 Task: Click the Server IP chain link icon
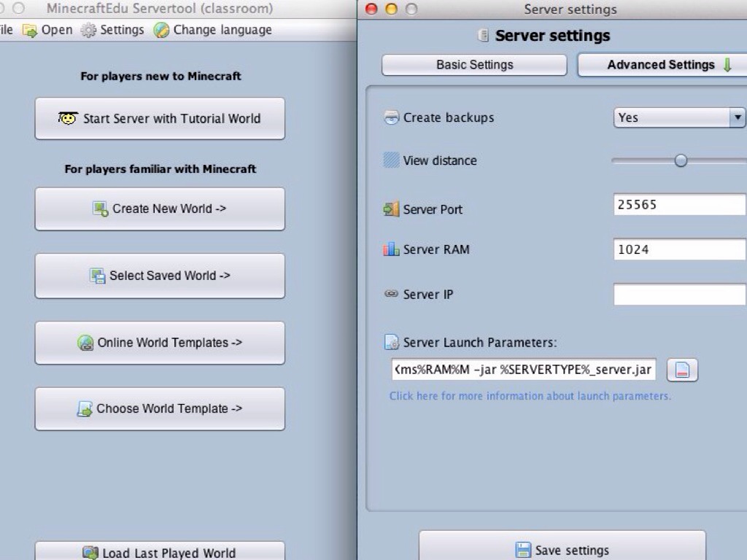[391, 295]
